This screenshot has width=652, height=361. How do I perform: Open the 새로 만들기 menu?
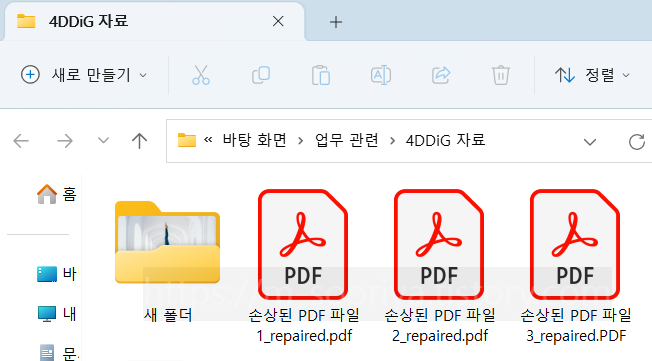point(84,75)
